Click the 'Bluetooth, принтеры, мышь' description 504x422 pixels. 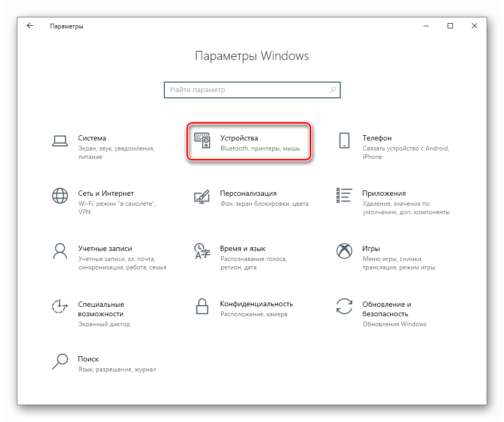[x=260, y=148]
